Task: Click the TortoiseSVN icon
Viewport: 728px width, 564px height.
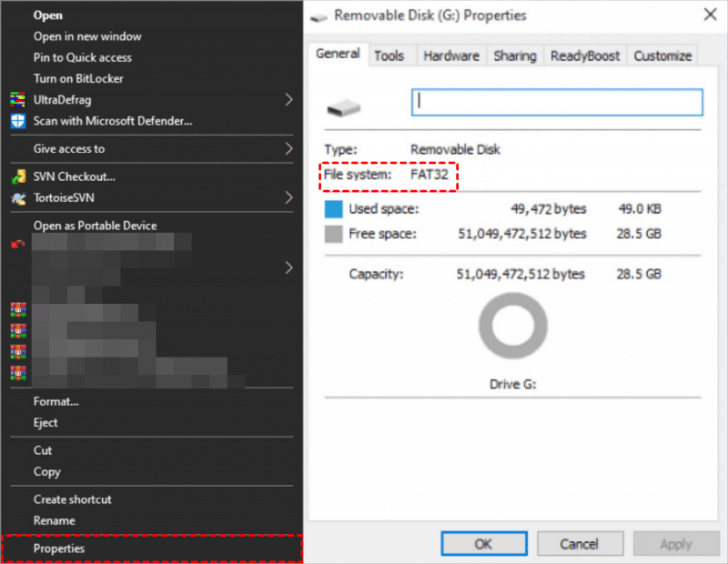Action: click(17, 197)
